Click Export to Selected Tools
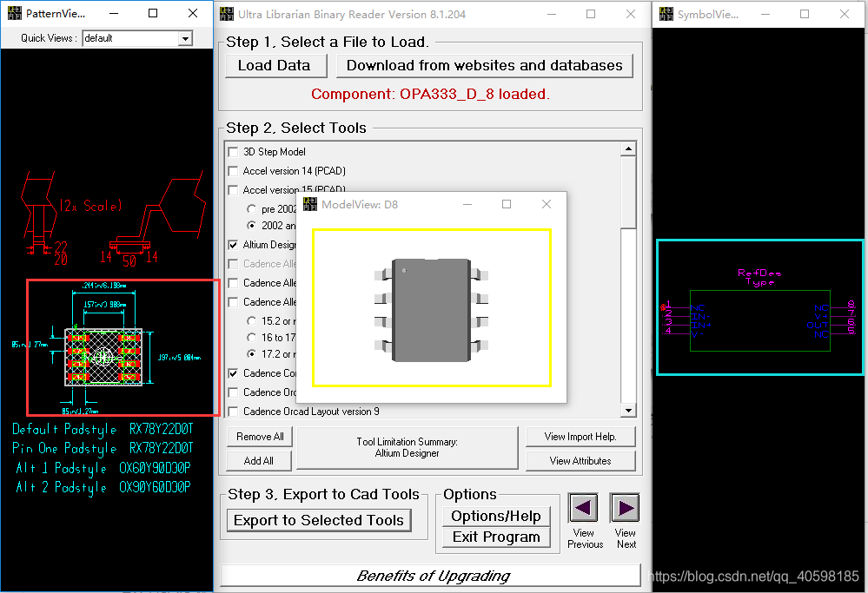This screenshot has height=593, width=868. (x=319, y=521)
